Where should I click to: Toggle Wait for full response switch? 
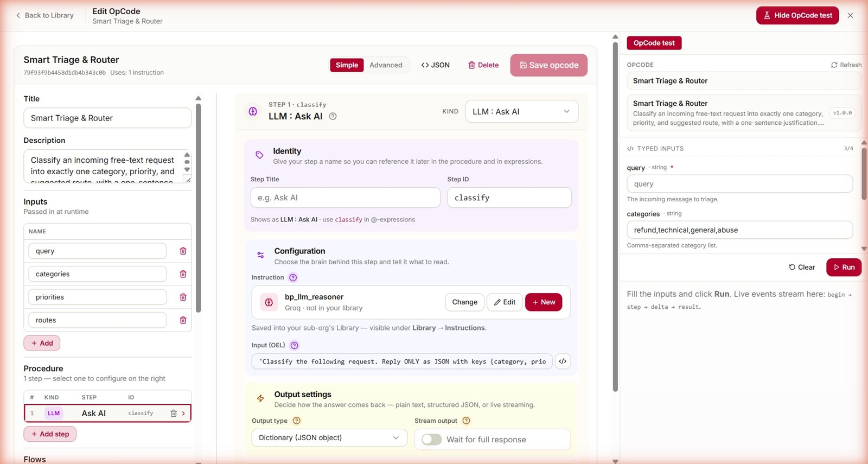tap(432, 440)
